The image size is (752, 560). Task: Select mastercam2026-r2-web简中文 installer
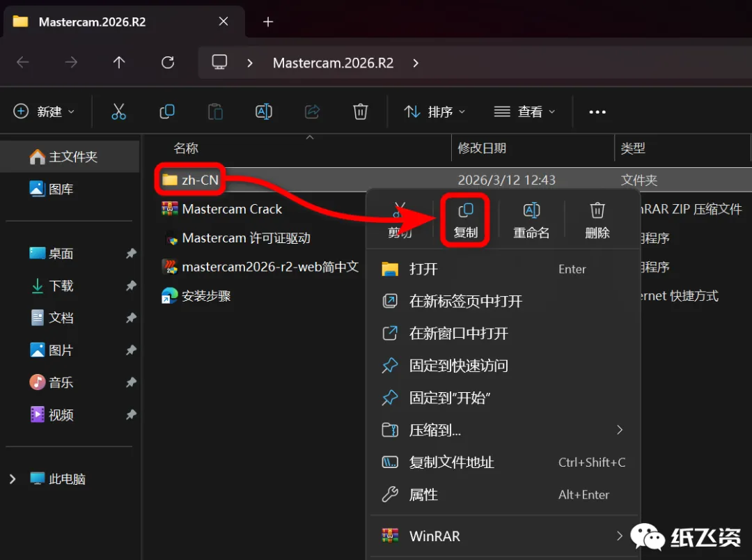tap(260, 267)
